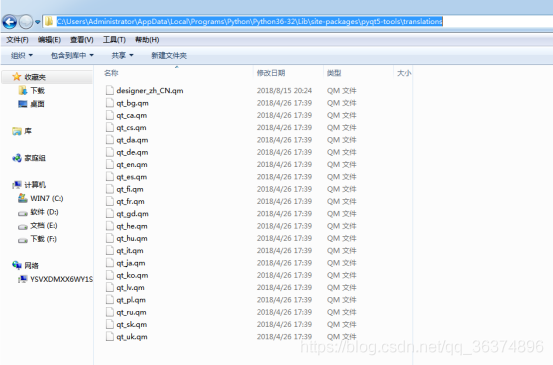This screenshot has height=365, width=553.
Task: Sort files by the 修改日期 column header
Action: pyautogui.click(x=271, y=73)
